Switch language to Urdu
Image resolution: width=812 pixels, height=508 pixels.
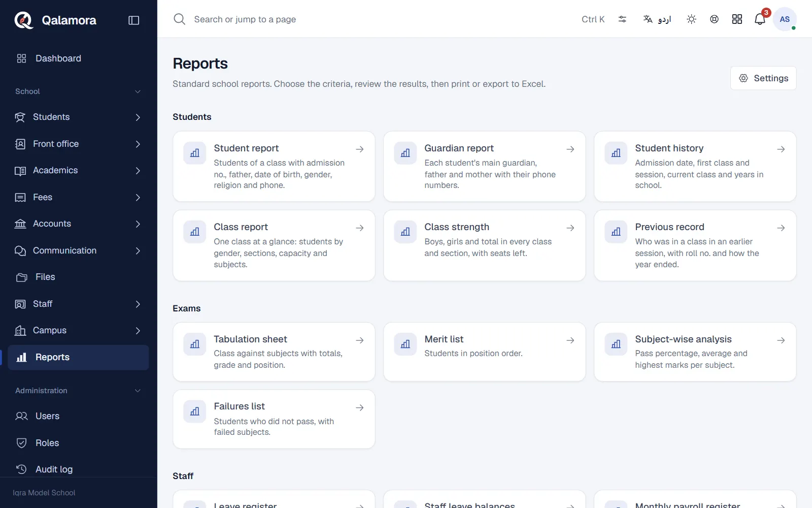(x=657, y=19)
